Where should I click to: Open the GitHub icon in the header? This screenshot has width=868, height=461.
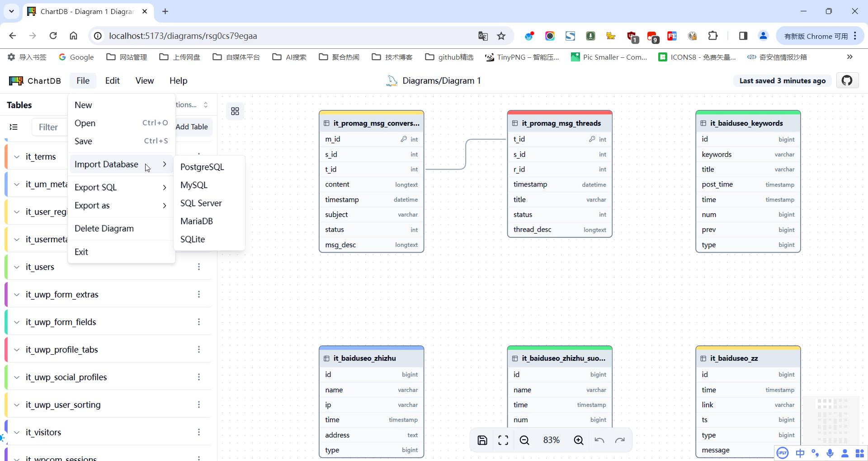(x=847, y=80)
